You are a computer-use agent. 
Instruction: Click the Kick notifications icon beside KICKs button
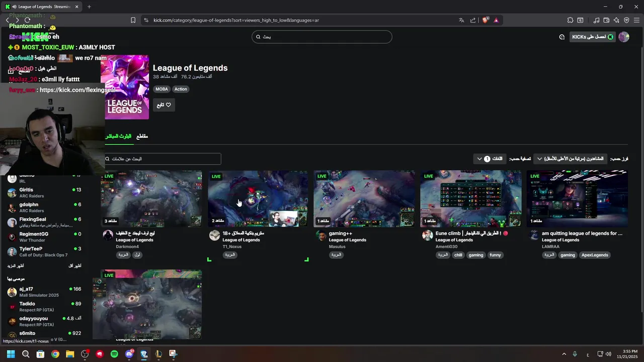(562, 37)
